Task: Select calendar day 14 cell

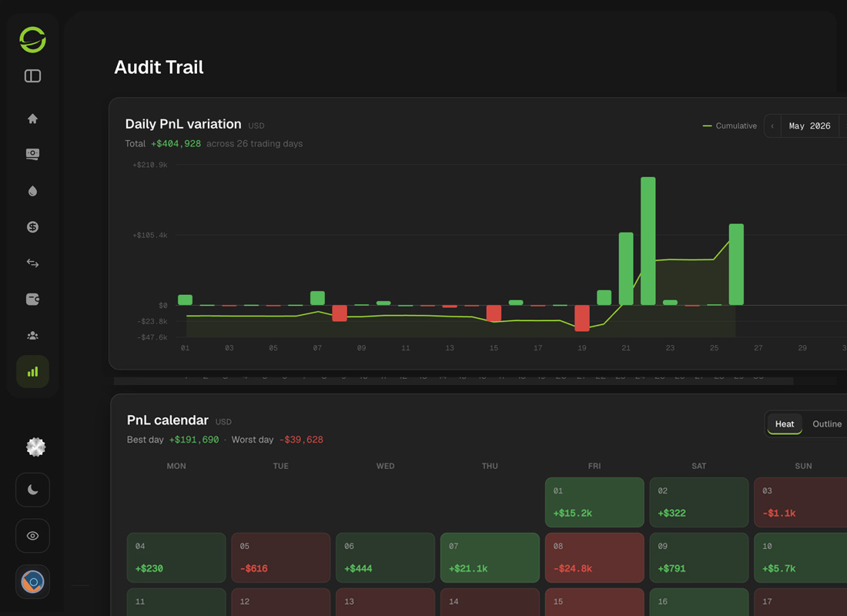Action: click(x=490, y=602)
